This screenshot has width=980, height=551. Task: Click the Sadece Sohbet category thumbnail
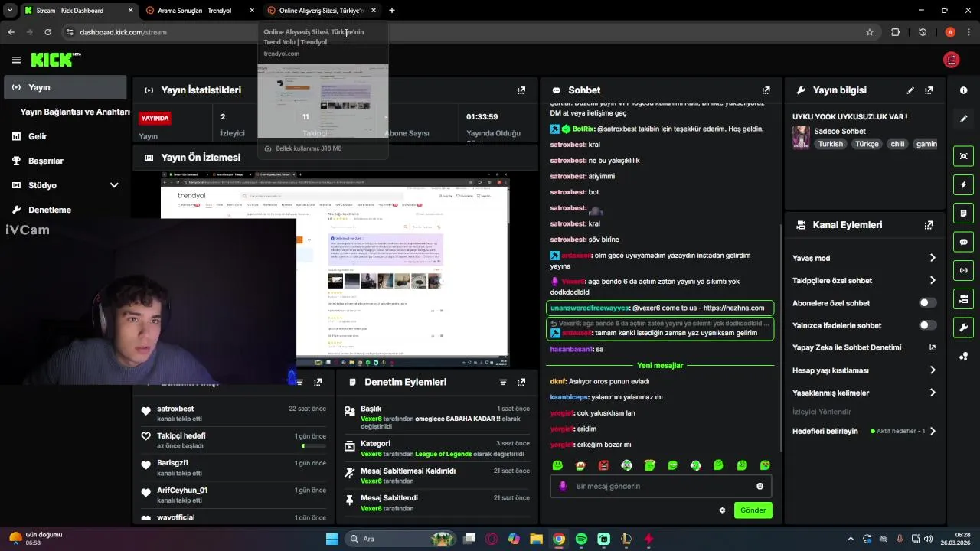click(x=801, y=137)
